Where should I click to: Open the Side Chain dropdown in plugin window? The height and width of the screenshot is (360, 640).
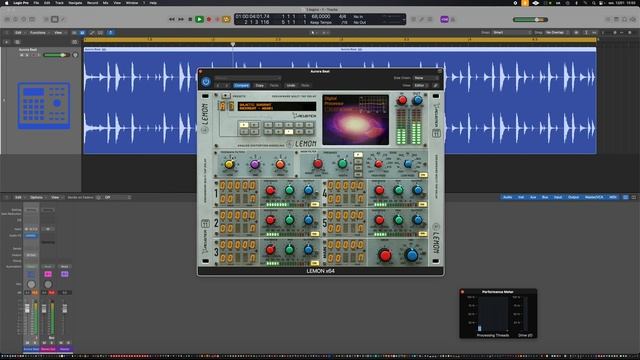(426, 78)
